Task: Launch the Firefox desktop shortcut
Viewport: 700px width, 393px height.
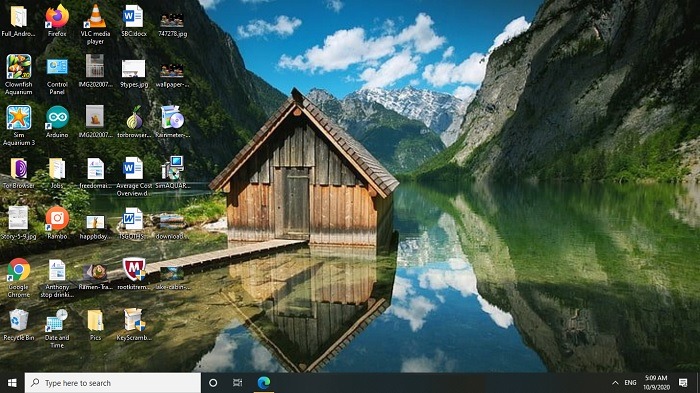Action: coord(57,21)
